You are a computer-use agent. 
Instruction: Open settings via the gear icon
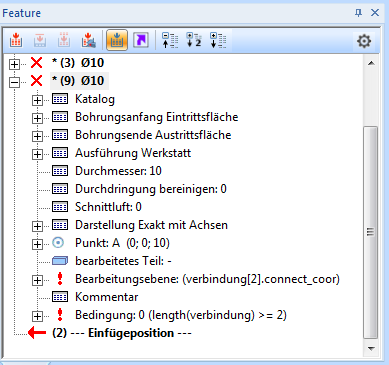364,41
